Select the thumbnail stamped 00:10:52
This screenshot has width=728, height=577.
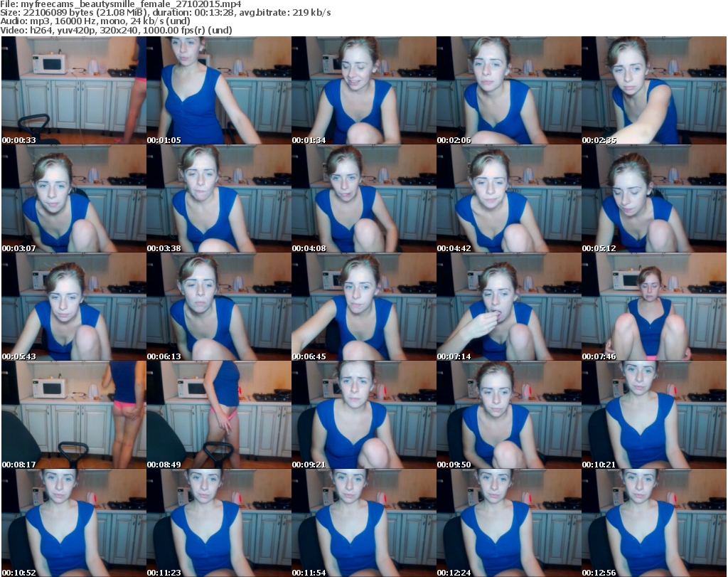[x=74, y=523]
